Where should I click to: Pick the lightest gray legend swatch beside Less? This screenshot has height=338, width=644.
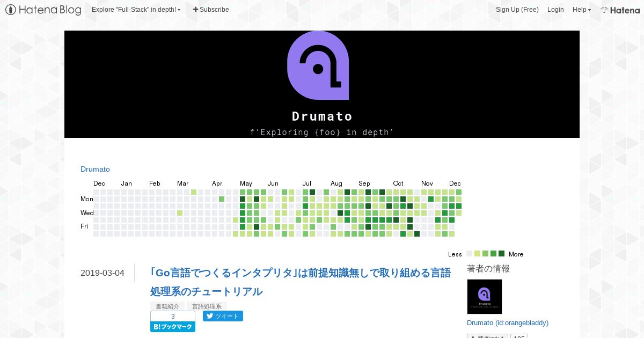tap(470, 254)
